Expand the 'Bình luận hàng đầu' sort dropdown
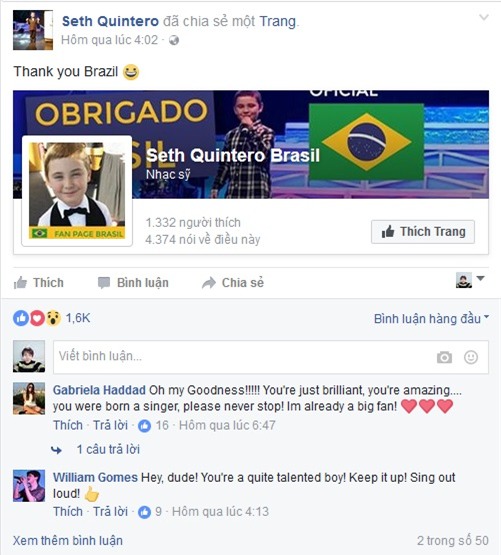 click(x=431, y=319)
